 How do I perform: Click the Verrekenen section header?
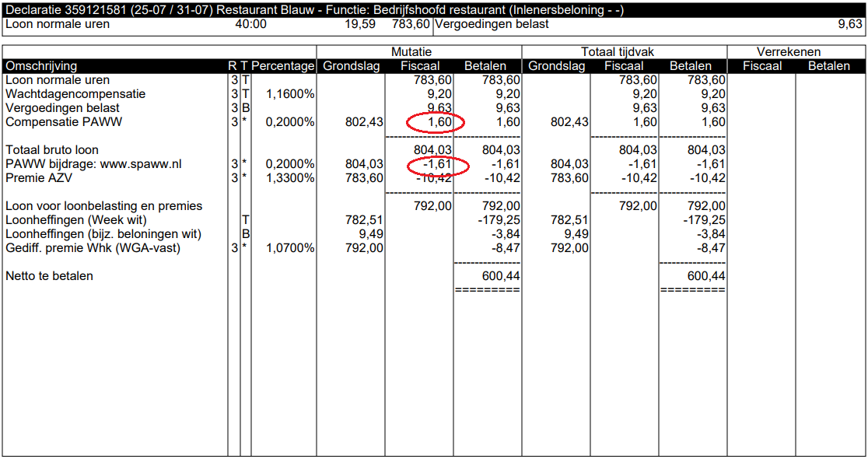point(789,52)
